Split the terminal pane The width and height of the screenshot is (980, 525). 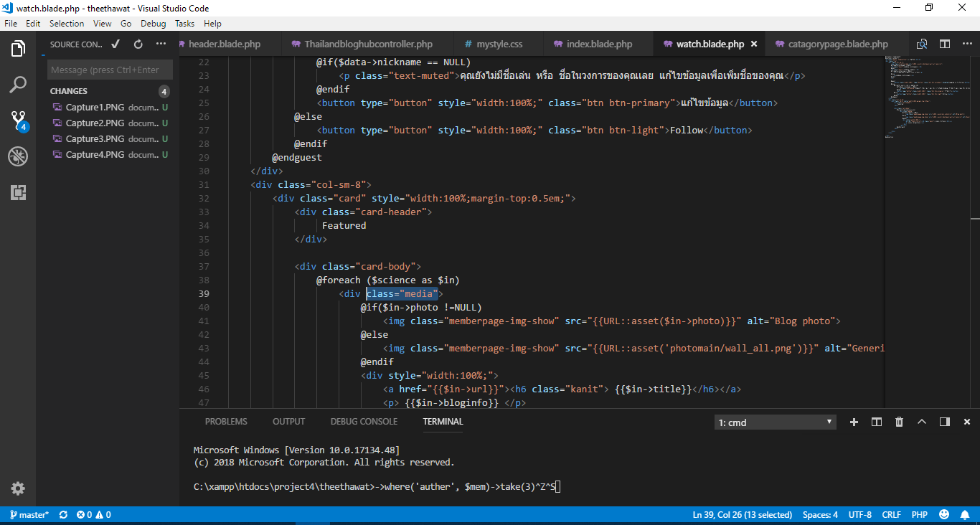(877, 422)
